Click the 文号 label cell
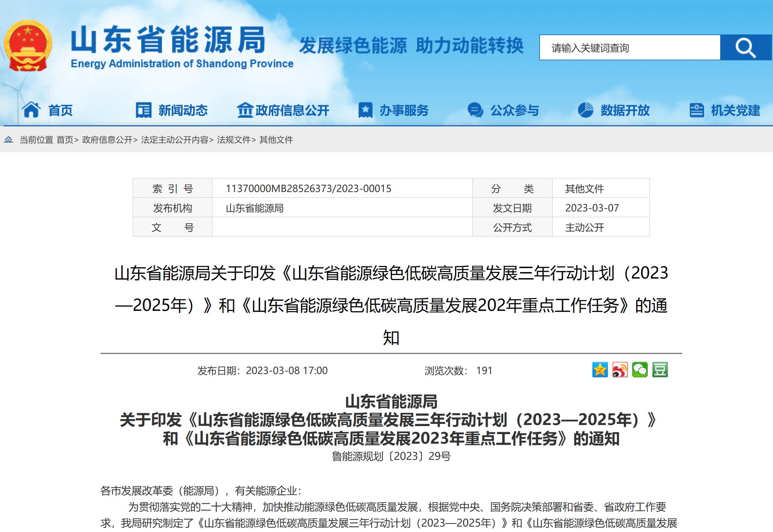Viewport: 773px width, 532px height. tap(173, 227)
